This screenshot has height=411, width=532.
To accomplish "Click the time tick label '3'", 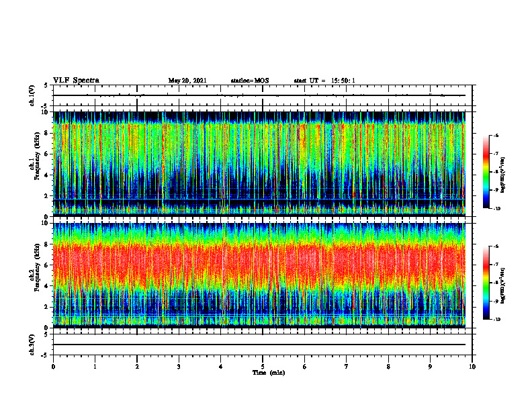I will (179, 367).
